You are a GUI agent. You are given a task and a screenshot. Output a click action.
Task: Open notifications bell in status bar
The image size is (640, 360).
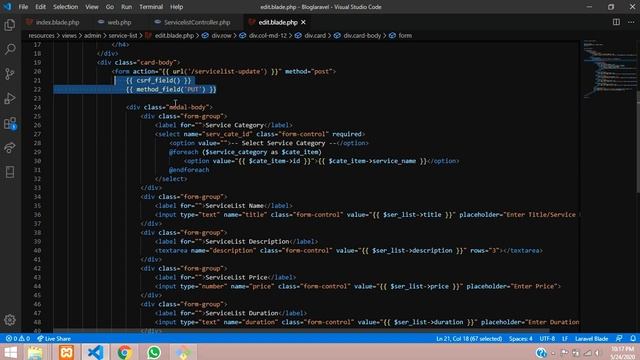(633, 339)
